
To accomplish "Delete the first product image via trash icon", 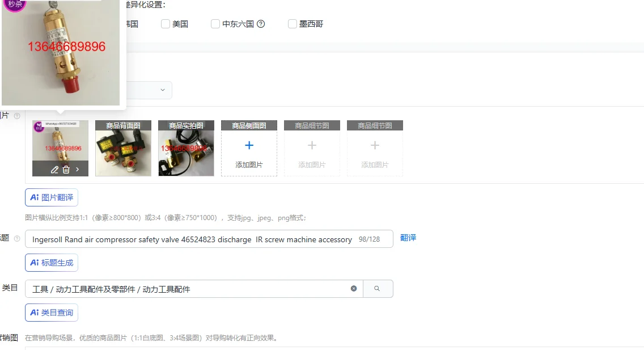I will 66,170.
